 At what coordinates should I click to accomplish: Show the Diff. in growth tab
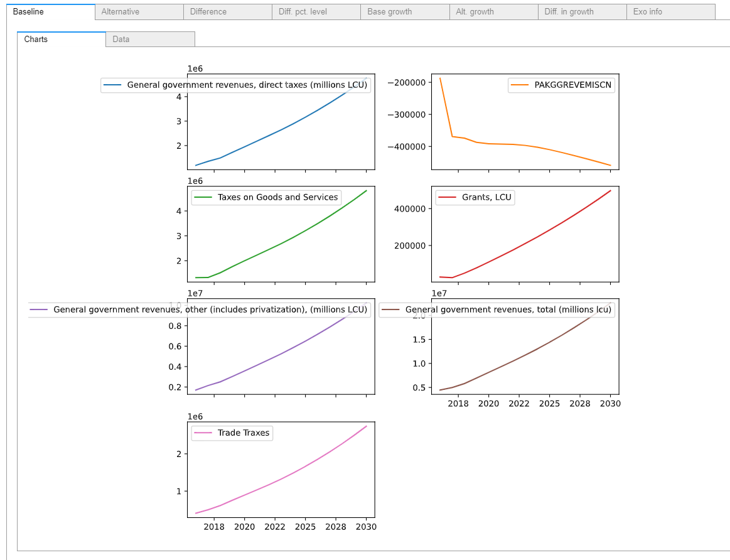[582, 12]
